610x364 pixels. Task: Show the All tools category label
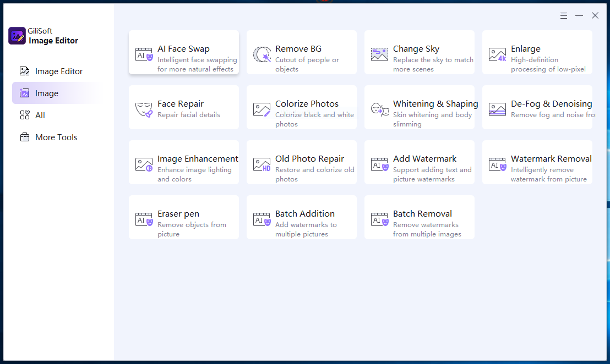point(40,115)
